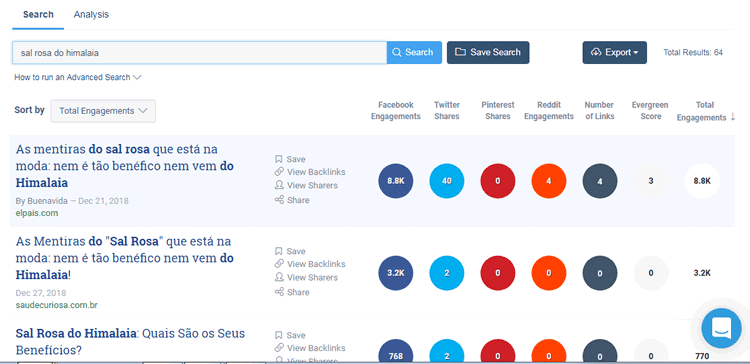Viewport: 750px width, 364px height.
Task: Click the Pinterest shares circle in the elpais row
Action: point(498,181)
